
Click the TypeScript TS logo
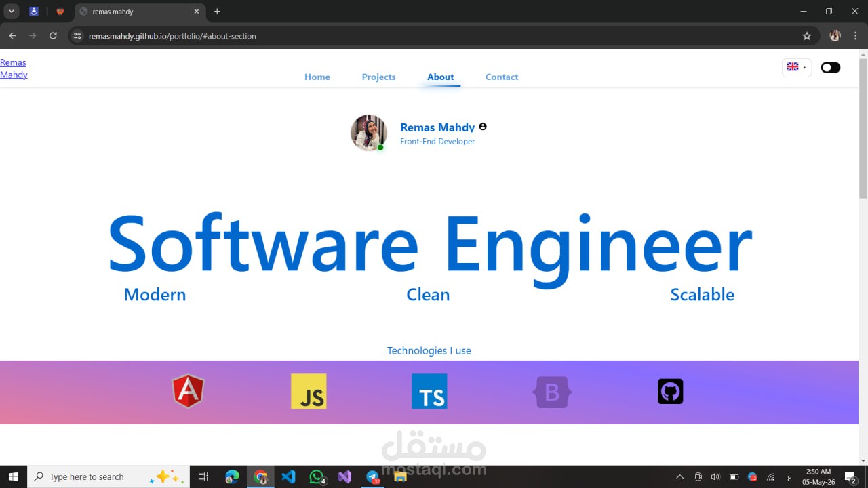pos(429,391)
